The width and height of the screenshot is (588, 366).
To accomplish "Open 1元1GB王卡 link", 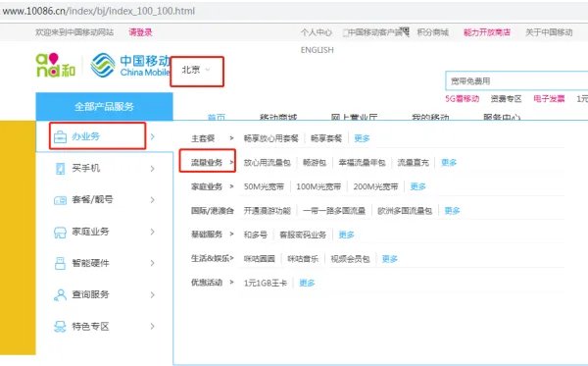I will (x=266, y=283).
